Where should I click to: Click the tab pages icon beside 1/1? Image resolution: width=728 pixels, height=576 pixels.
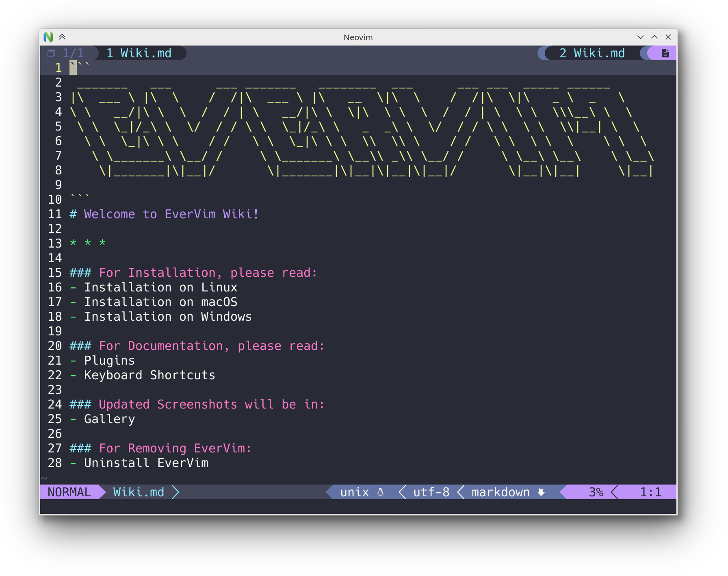pyautogui.click(x=51, y=53)
